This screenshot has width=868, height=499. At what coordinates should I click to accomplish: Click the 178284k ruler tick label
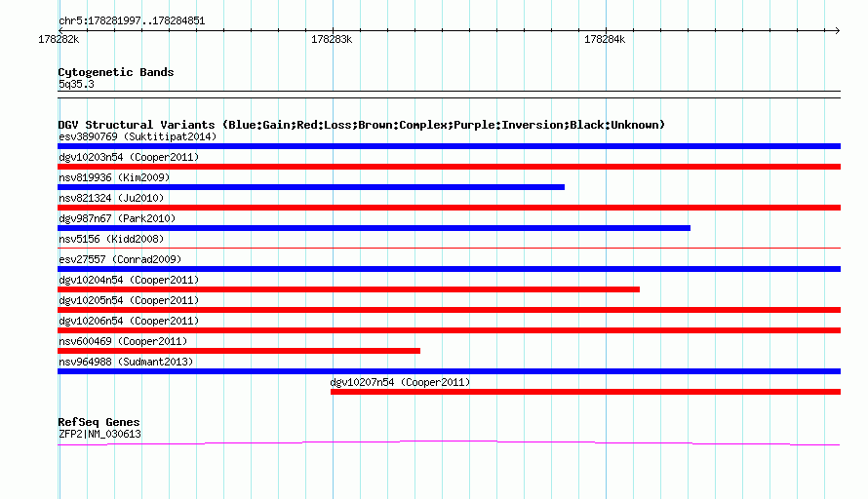click(605, 39)
